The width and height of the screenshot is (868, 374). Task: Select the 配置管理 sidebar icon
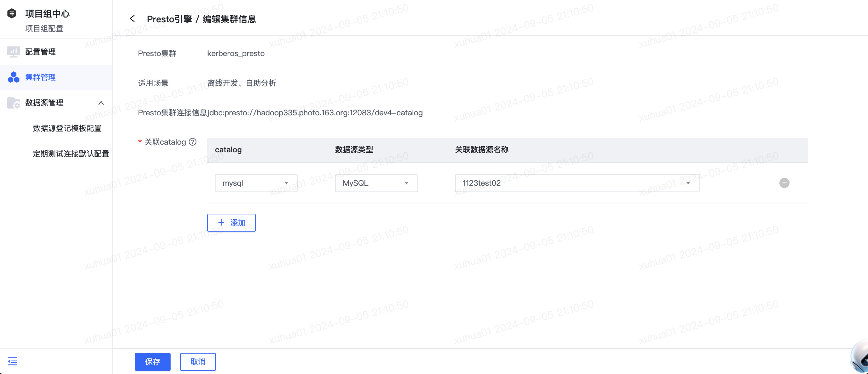point(13,52)
